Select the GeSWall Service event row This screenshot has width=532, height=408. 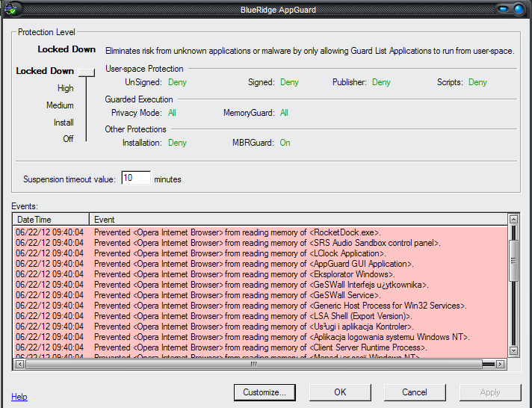[x=260, y=295]
